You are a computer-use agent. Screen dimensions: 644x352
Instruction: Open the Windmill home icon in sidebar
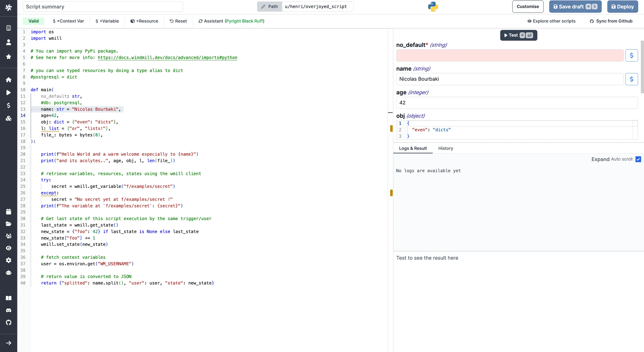click(x=9, y=80)
